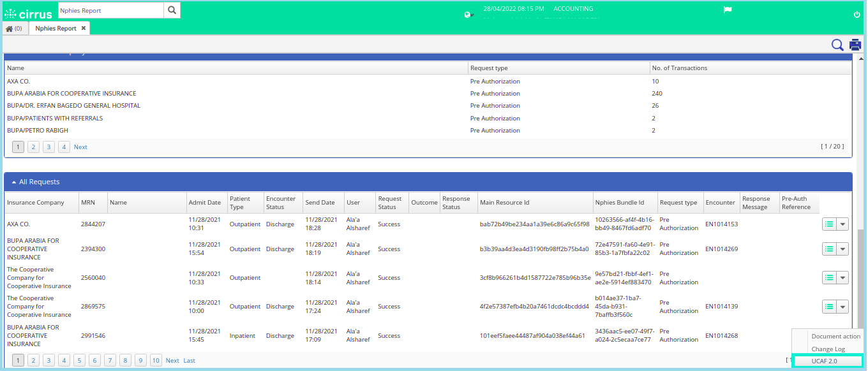Click Last link in All Requests pagination

[x=189, y=361]
